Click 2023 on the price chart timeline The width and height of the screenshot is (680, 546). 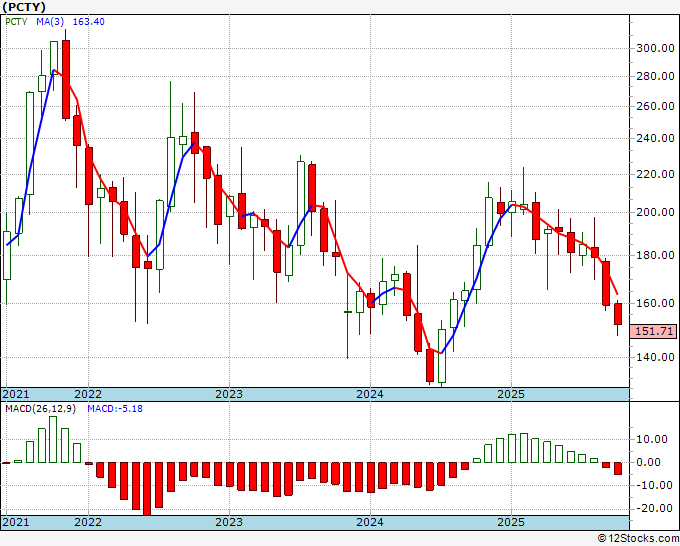[x=229, y=394]
